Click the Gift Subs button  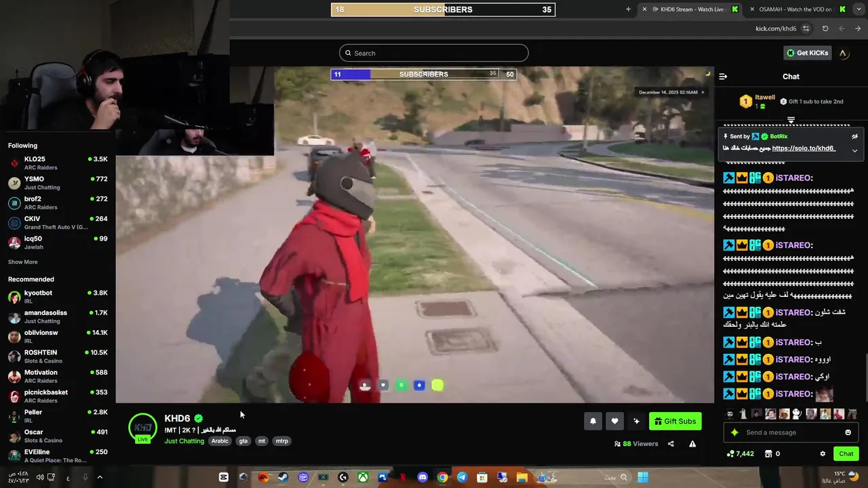pyautogui.click(x=675, y=421)
